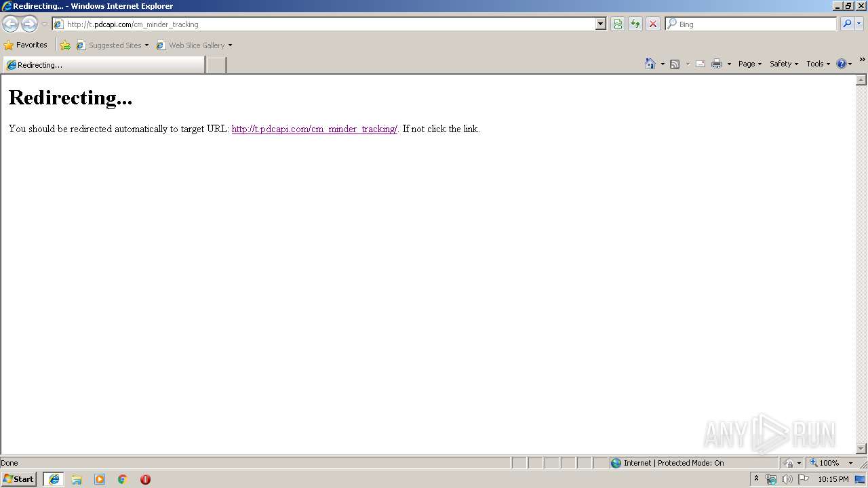
Task: Open the Page menu
Action: tap(750, 64)
